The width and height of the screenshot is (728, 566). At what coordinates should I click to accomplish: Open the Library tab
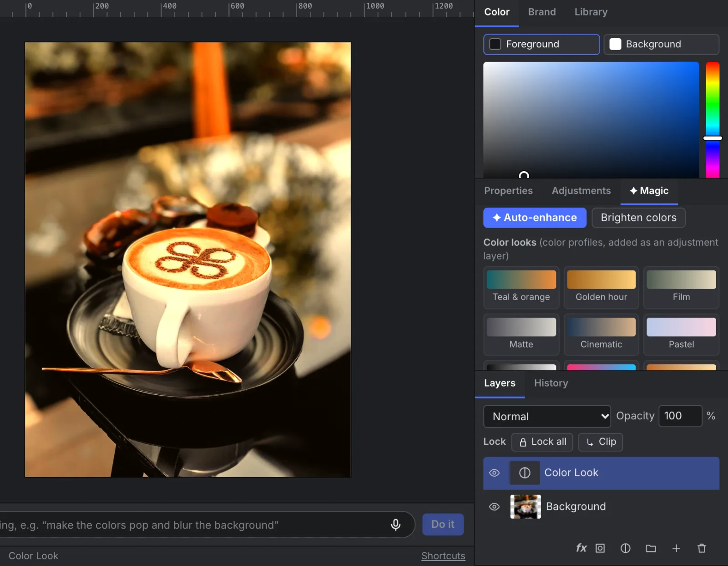591,12
